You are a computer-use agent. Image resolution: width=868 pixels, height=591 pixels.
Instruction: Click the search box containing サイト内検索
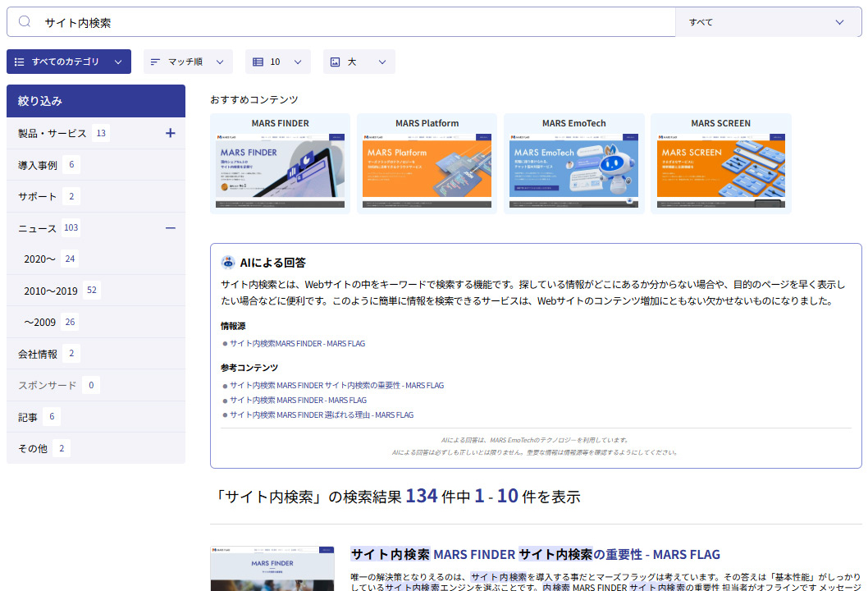341,22
